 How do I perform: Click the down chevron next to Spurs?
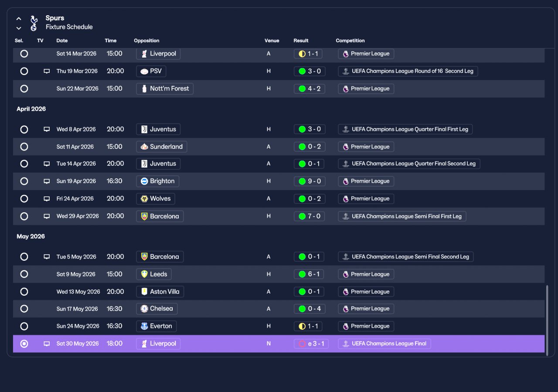19,28
